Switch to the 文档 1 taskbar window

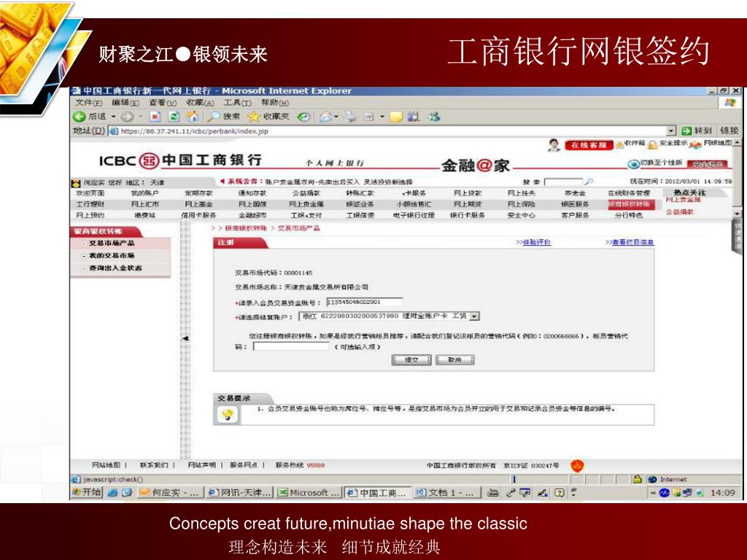point(446,493)
